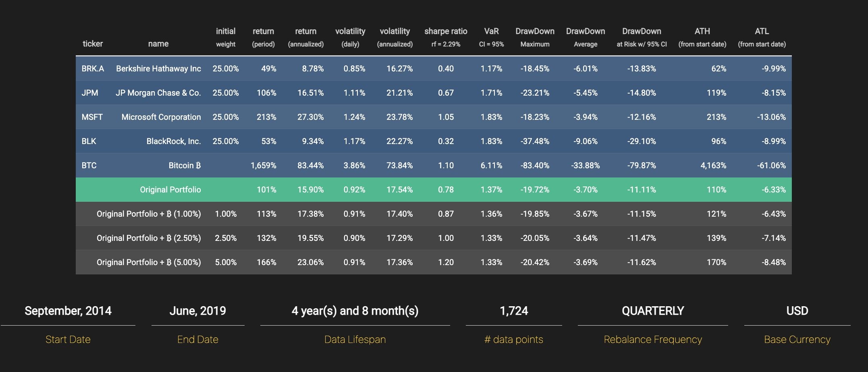
Task: Select the sharpe ratio column header
Action: pyautogui.click(x=446, y=37)
